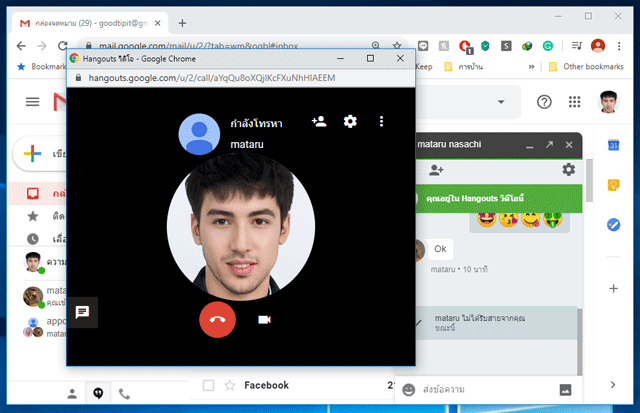The height and width of the screenshot is (413, 640).
Task: Open Google Calendar side panel icon
Action: pos(613,145)
